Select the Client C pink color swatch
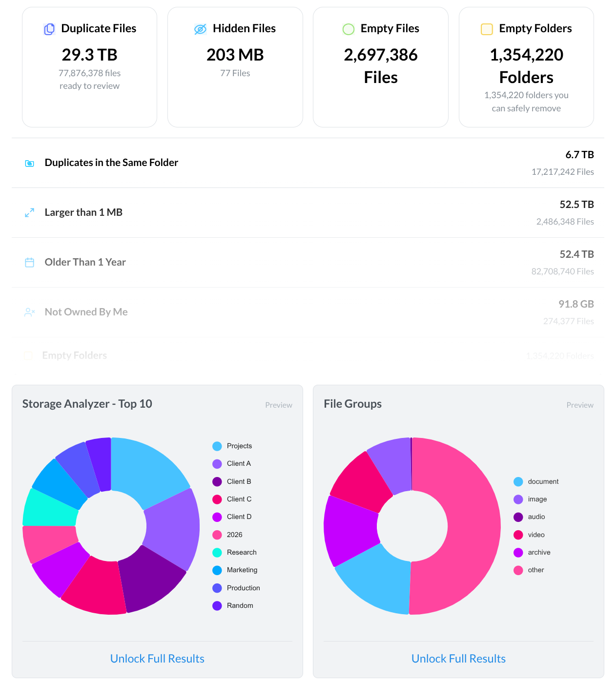The image size is (616, 685). pos(217,499)
